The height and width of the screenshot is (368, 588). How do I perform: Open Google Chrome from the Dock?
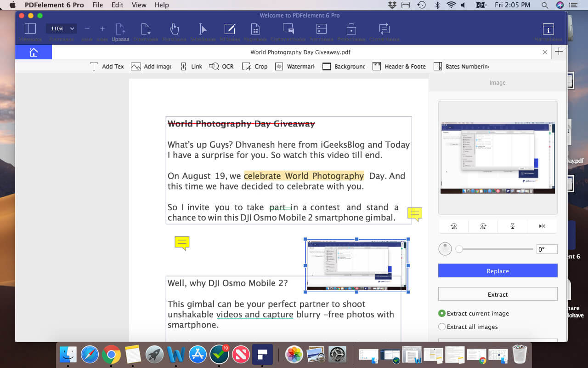[111, 355]
